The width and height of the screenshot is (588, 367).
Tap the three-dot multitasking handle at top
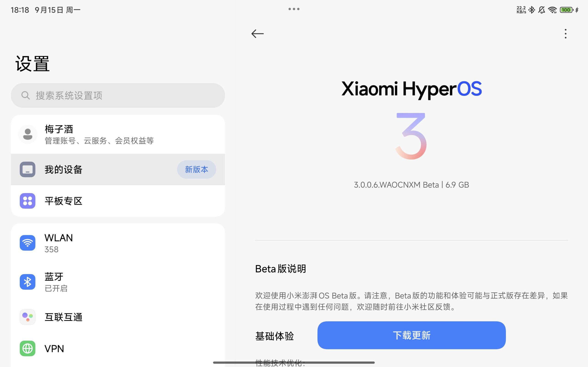(294, 9)
